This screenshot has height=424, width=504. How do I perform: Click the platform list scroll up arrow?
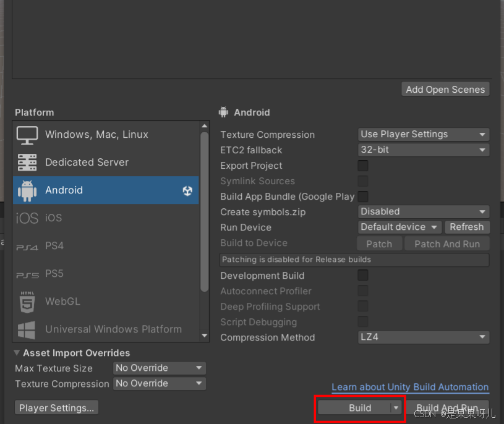205,126
